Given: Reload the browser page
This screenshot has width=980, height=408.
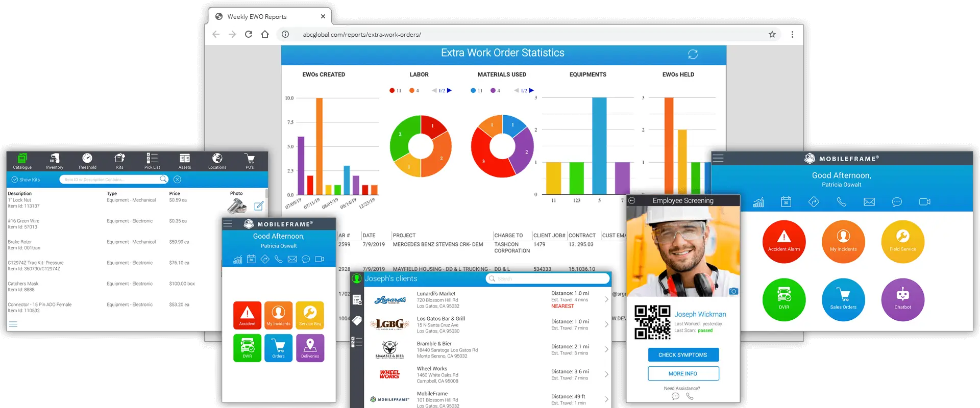Looking at the screenshot, I should click(x=249, y=34).
